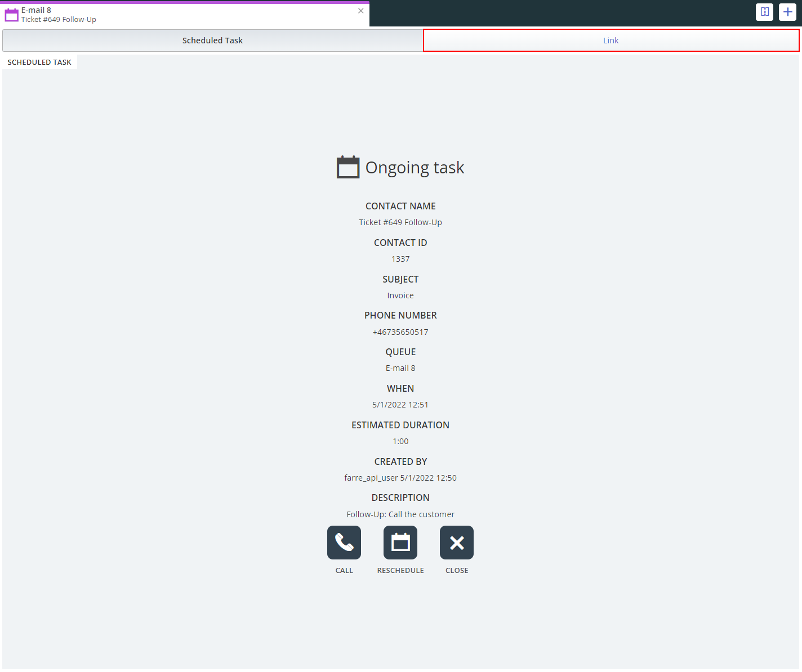Click the description Follow-Up: Call the customer
Screen dimensions: 802x672
pyautogui.click(x=400, y=514)
